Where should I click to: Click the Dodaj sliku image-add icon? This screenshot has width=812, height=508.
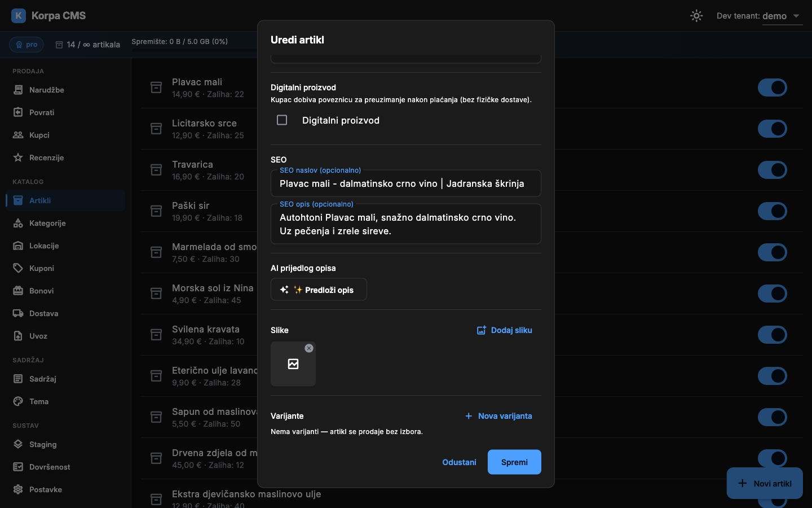[x=482, y=330]
